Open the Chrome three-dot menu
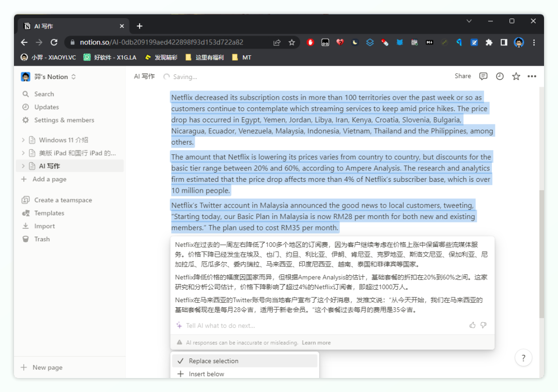Viewport: 558px width, 392px height. (x=534, y=42)
